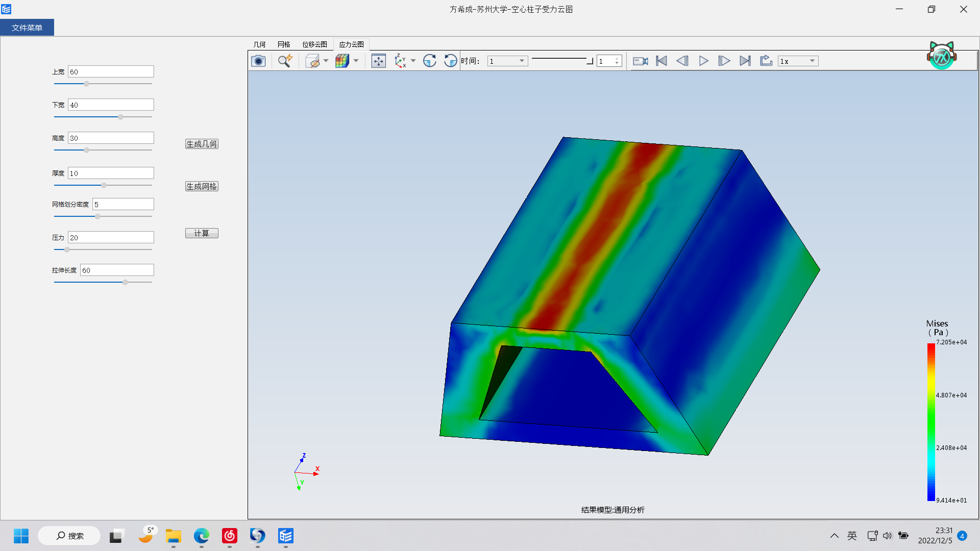Click the 生成几何 button

pos(201,144)
